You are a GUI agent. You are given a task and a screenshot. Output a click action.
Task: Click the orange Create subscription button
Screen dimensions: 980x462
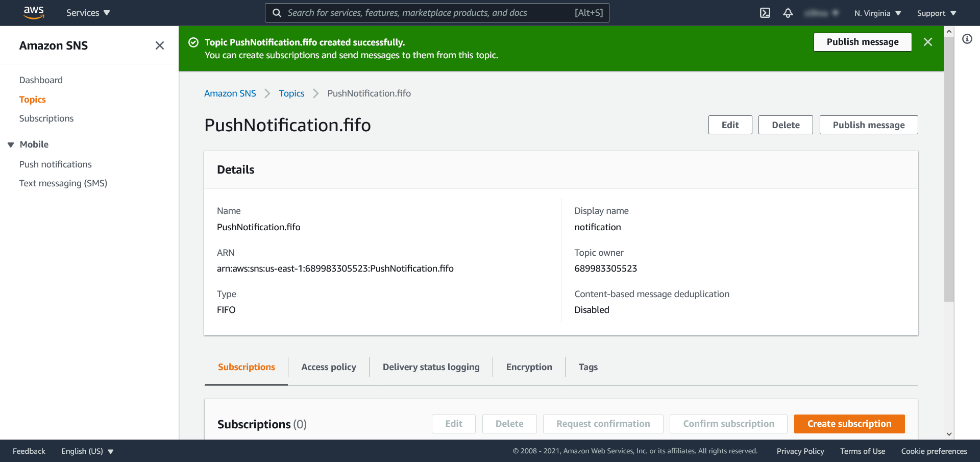coord(849,424)
